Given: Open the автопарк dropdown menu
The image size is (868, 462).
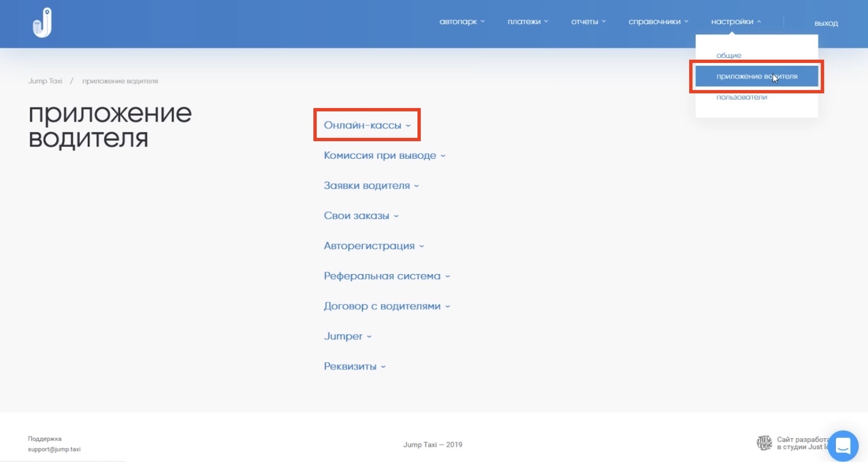Looking at the screenshot, I should pyautogui.click(x=461, y=22).
